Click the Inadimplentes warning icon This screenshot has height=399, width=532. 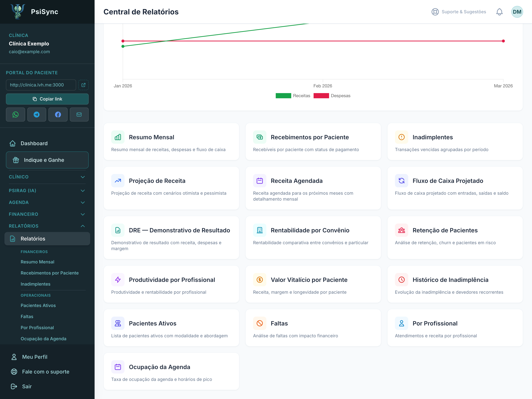402,137
